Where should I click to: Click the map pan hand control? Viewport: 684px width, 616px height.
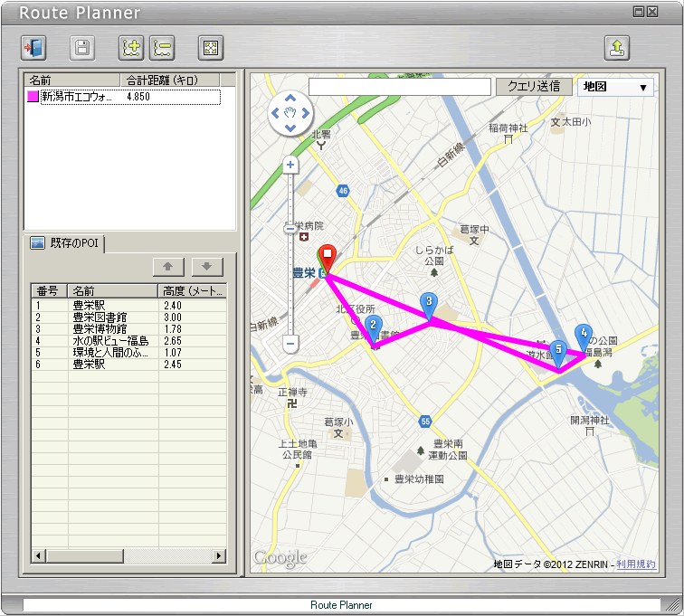(290, 113)
